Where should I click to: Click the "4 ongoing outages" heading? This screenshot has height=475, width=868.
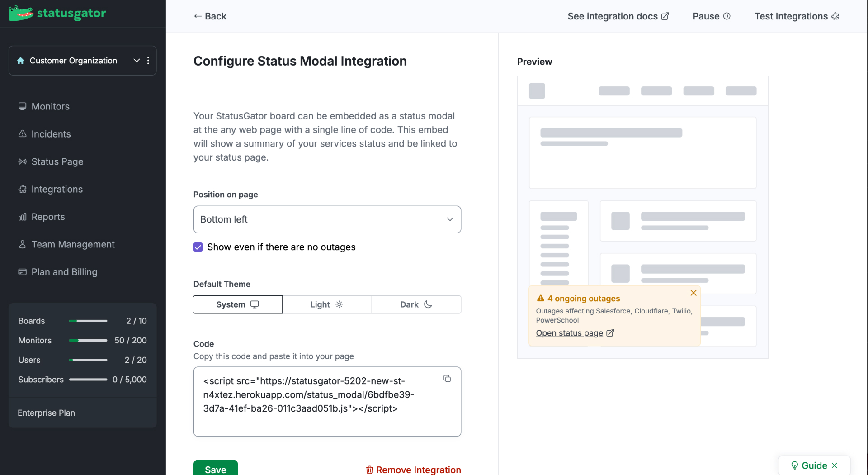click(x=584, y=299)
